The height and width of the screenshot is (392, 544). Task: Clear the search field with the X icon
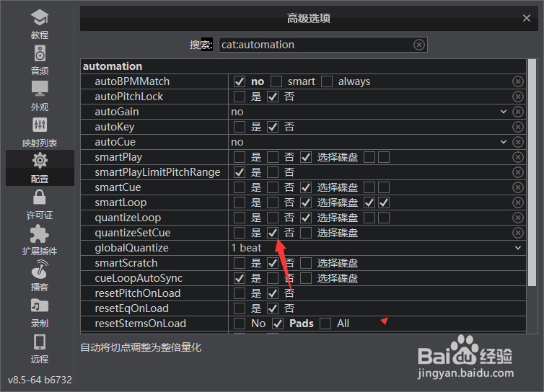419,45
